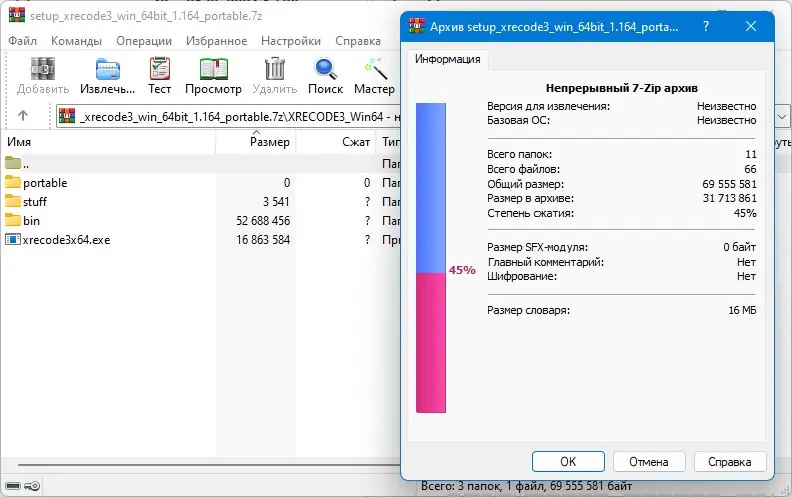The width and height of the screenshot is (792, 497).
Task: Open the Избранное menu
Action: click(217, 41)
